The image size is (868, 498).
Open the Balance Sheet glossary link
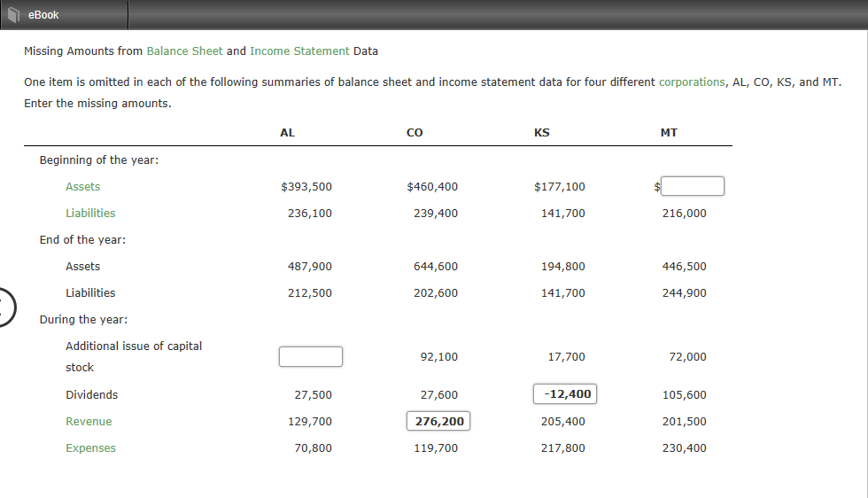(184, 51)
